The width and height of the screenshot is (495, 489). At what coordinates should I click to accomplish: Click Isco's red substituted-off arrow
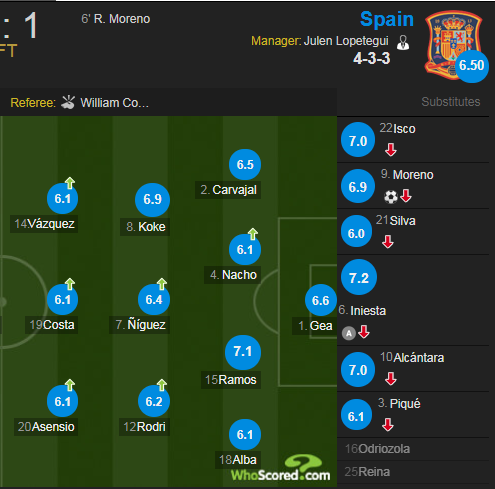(x=391, y=150)
